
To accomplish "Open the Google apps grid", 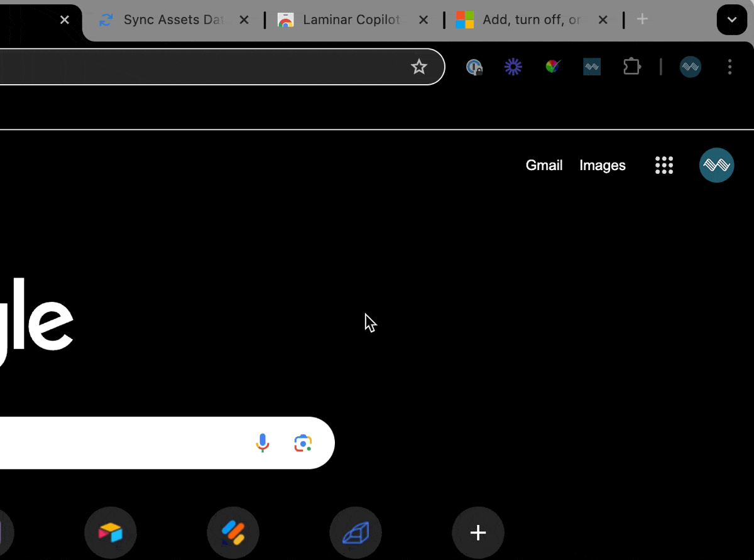I will tap(664, 165).
